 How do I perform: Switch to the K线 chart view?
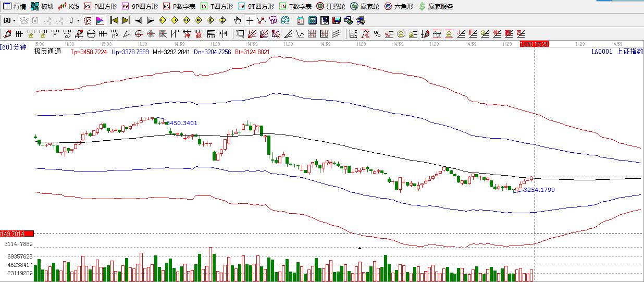click(68, 6)
